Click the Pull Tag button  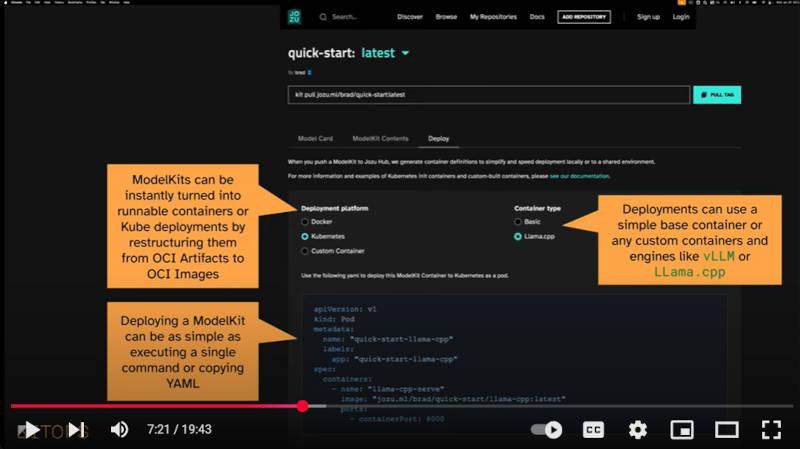tap(717, 95)
